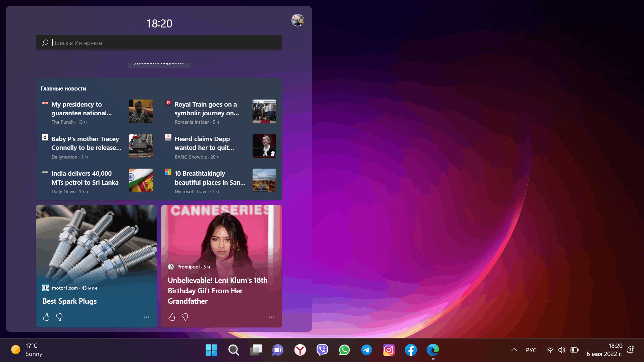
Task: Dislike the Best Spark Plugs card
Action: coord(59,317)
